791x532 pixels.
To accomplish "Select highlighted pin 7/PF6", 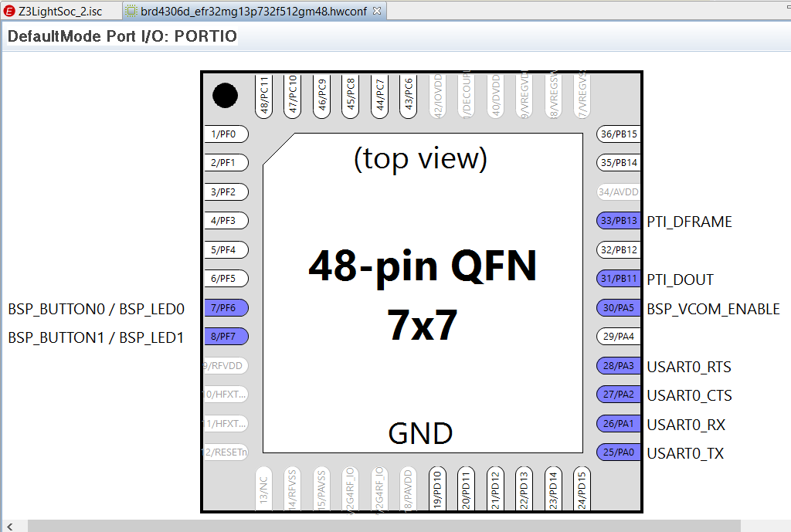I will point(226,308).
